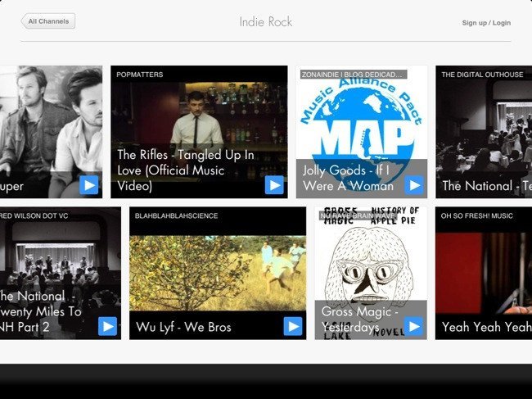Open the Sign up / Login link
The width and height of the screenshot is (532, 399).
pos(486,23)
